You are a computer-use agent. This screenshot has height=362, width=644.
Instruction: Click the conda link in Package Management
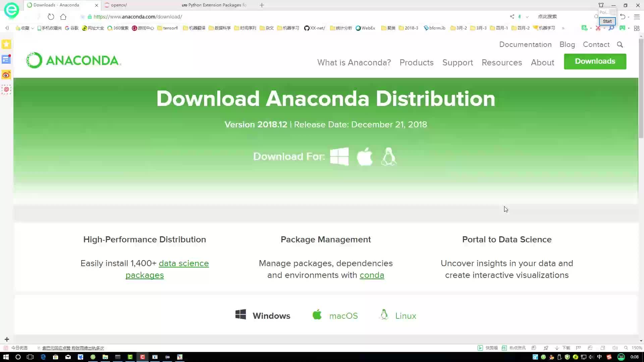[372, 275]
